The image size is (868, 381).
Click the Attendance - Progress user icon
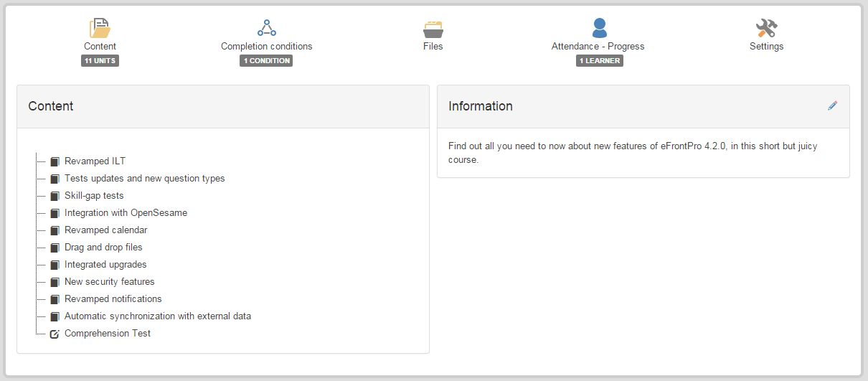600,28
